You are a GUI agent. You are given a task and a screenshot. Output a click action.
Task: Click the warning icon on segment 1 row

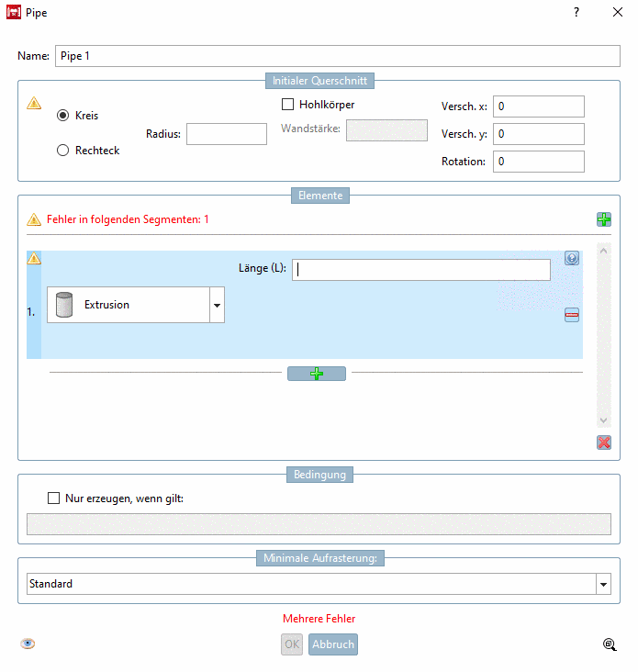34,258
